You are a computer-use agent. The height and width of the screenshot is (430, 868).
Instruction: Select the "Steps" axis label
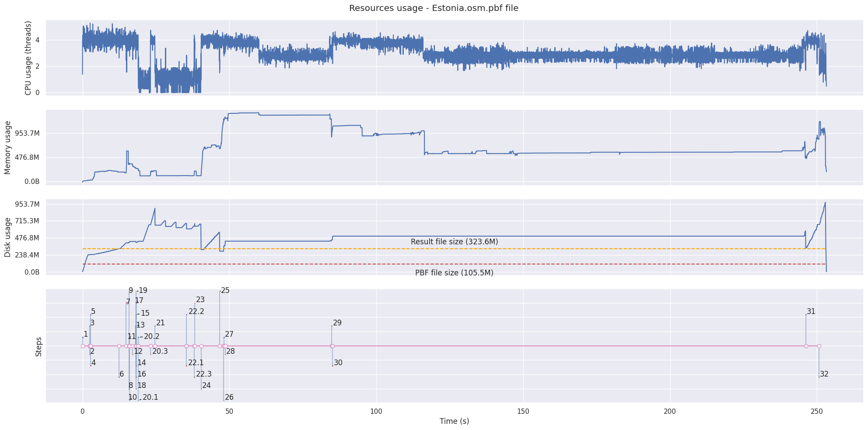click(38, 346)
